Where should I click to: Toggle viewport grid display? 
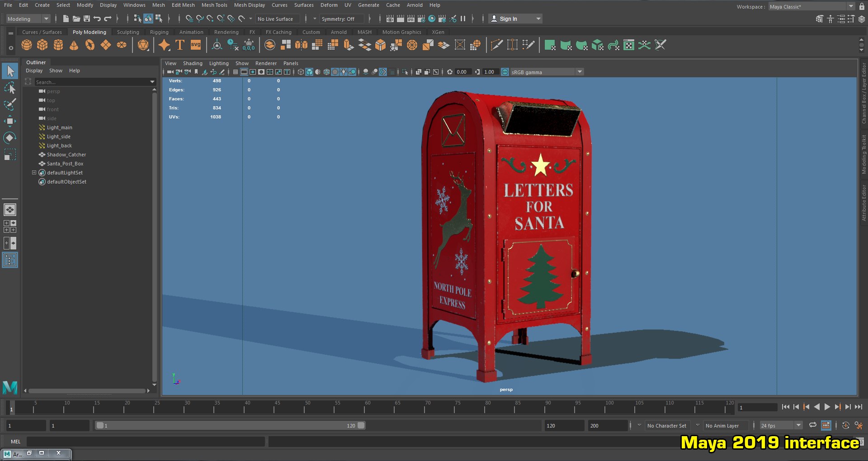pos(236,72)
